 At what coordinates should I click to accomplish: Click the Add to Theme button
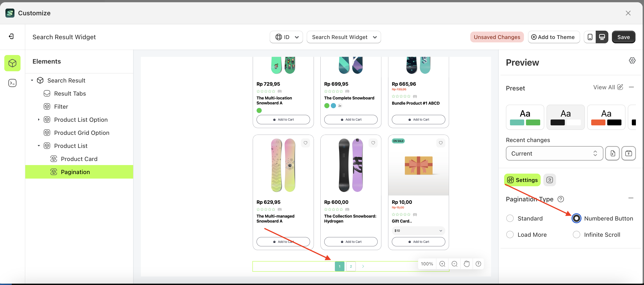point(554,37)
